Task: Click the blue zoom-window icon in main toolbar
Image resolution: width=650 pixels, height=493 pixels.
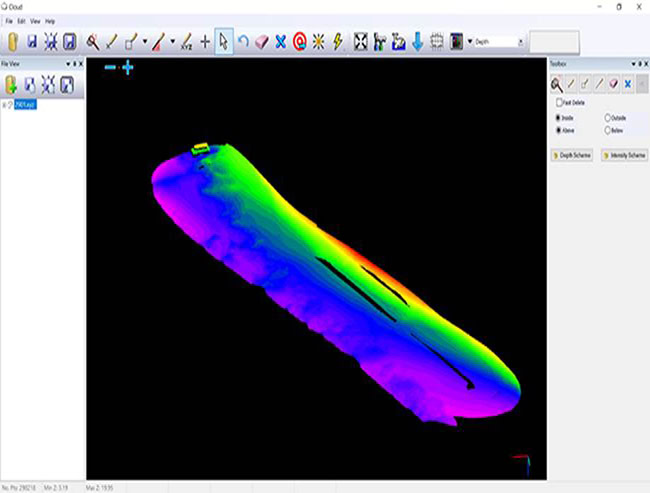Action: (x=398, y=42)
